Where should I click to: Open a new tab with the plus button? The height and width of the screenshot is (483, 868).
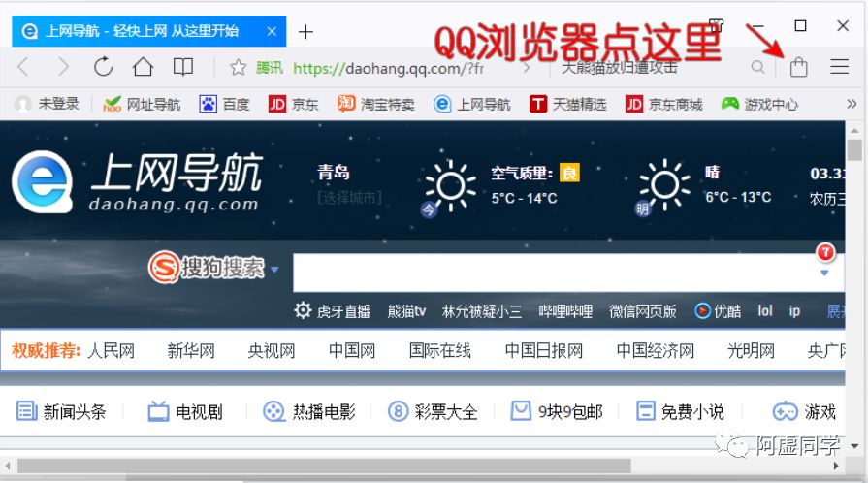click(x=305, y=32)
